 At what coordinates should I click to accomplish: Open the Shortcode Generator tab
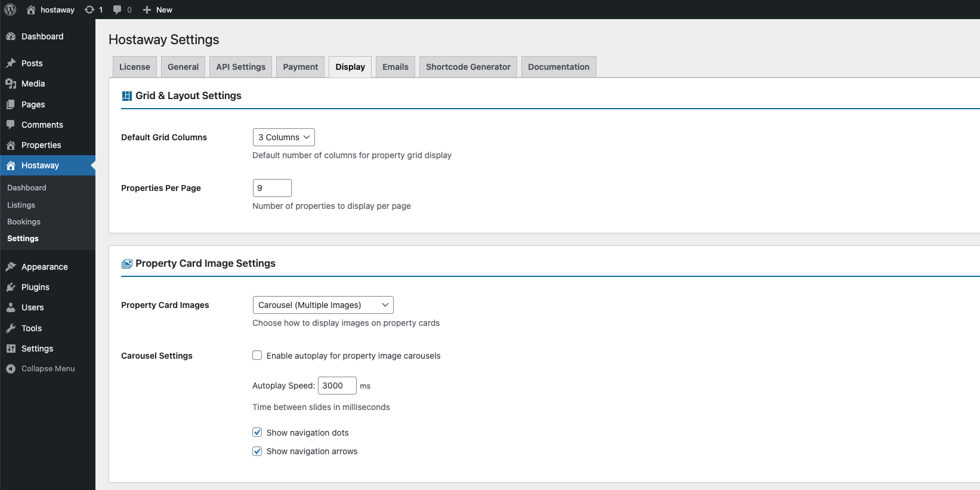468,67
